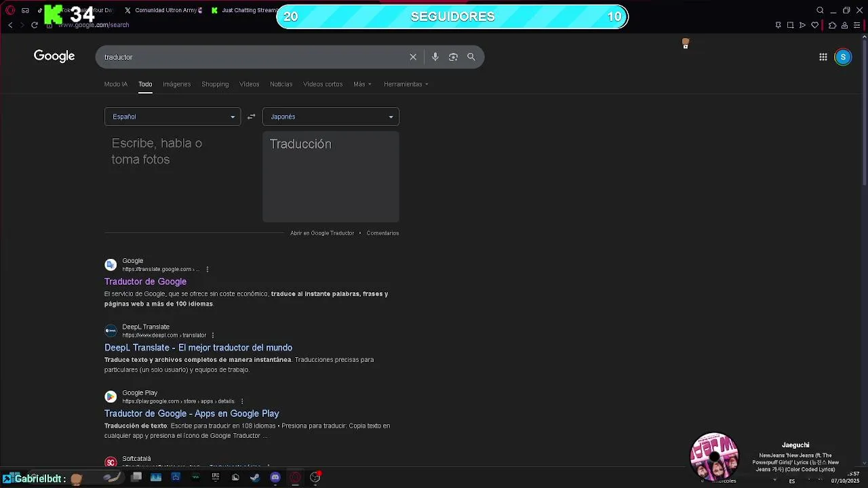This screenshot has width=868, height=488.
Task: Reload the page
Action: [x=34, y=25]
